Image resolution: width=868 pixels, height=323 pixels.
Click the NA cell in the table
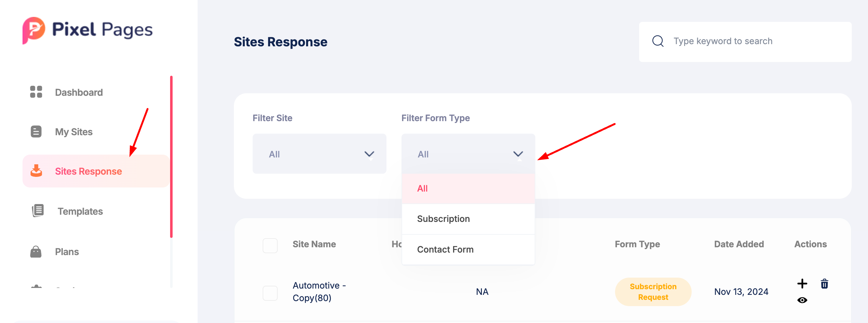482,292
